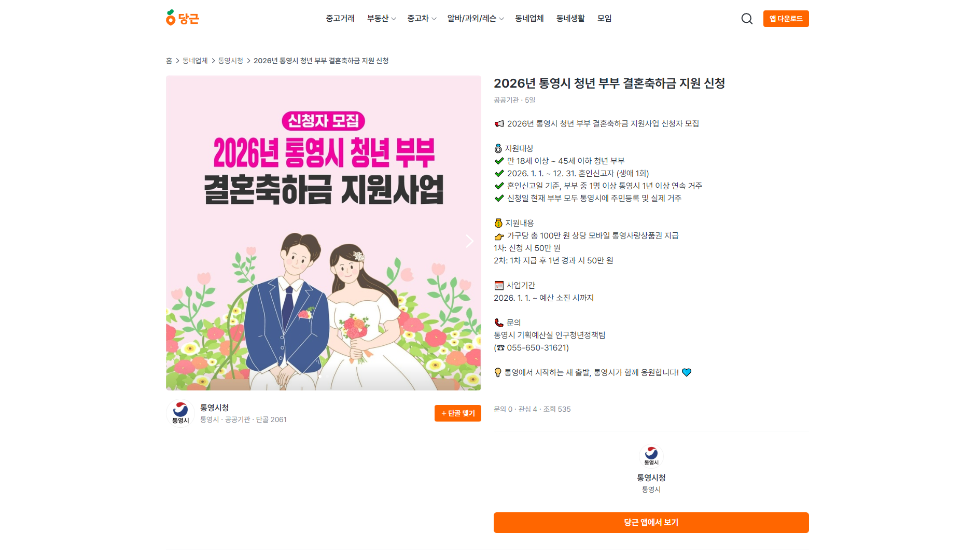Screen dimensions: 976x560
Task: Expand the 알바/과외/레슨 dropdown menu
Action: 476,19
